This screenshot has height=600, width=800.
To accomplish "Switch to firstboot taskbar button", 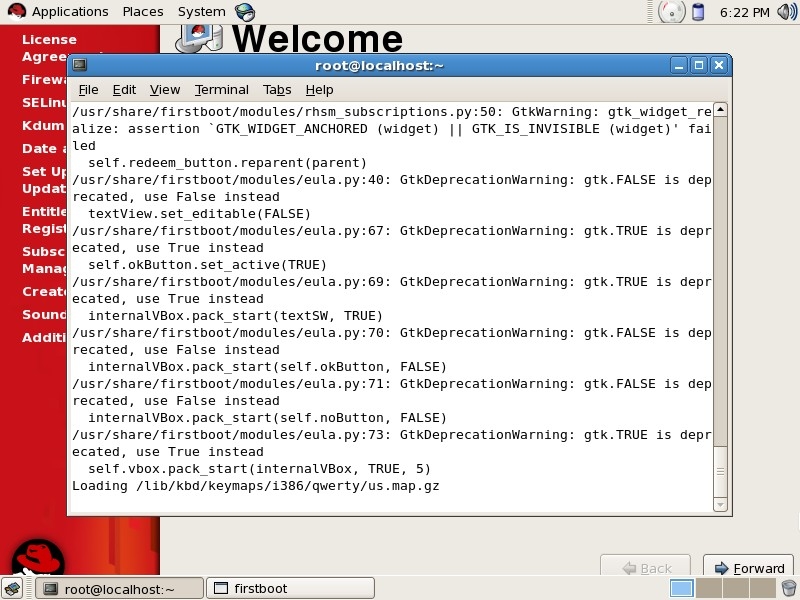I will [x=290, y=588].
